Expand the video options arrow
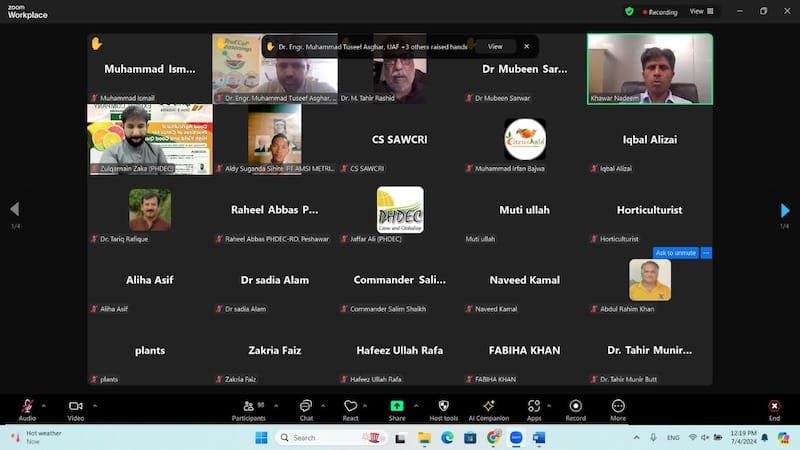The image size is (800, 450). pyautogui.click(x=95, y=404)
